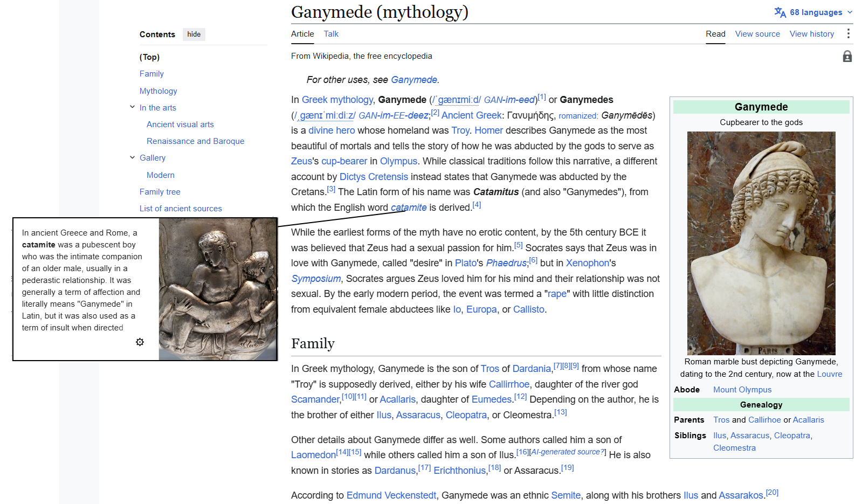Screen dimensions: 862x504
Task: Open the more options vertical dots menu
Action: [848, 33]
